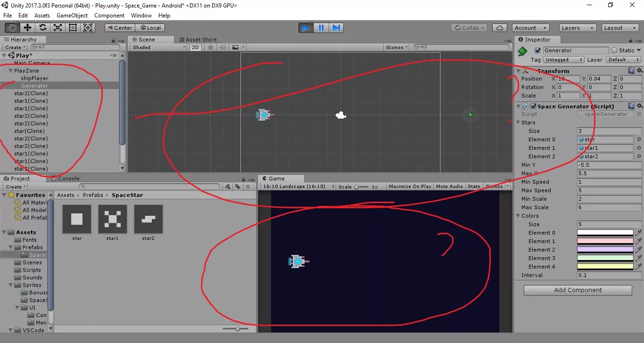This screenshot has height=343, width=644.
Task: Open cloud services panel
Action: coord(500,28)
